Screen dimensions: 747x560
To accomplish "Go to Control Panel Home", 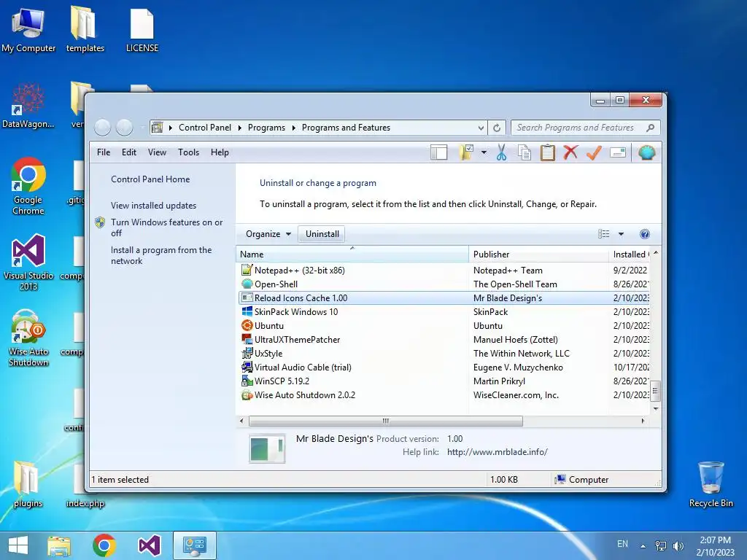I will [x=150, y=179].
